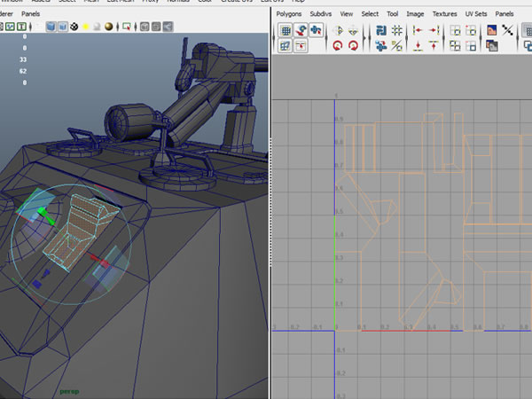This screenshot has height=399, width=532.
Task: Open the View menu in UV editor
Action: [347, 14]
